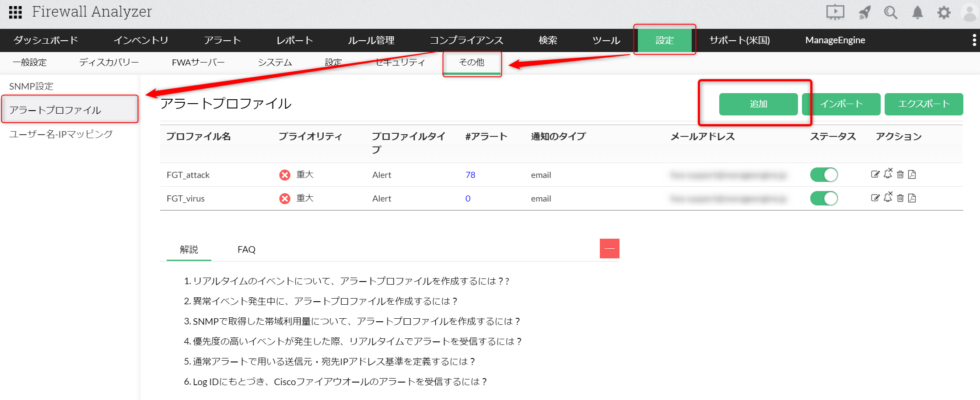Open the user avatar profile menu
Viewport: 980px width, 400px height.
click(x=969, y=12)
